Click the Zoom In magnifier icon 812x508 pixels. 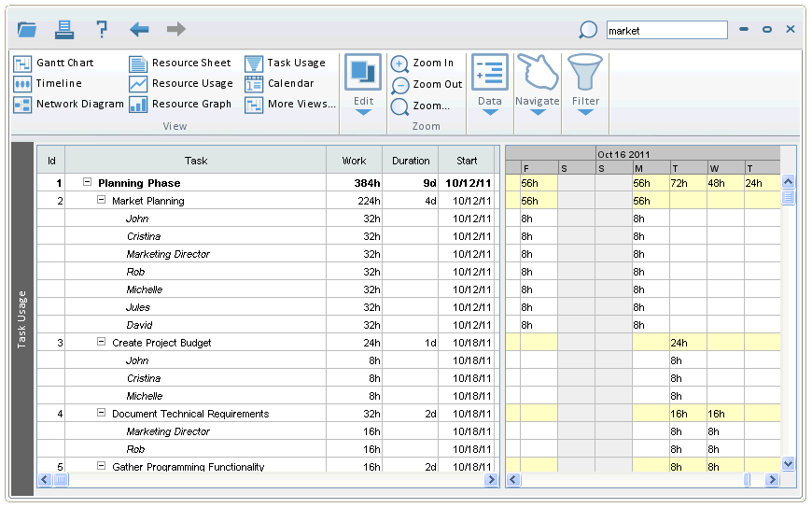point(399,63)
